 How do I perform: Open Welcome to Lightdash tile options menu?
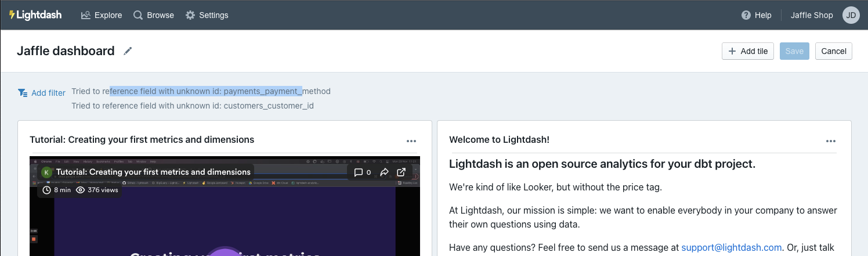pos(831,141)
